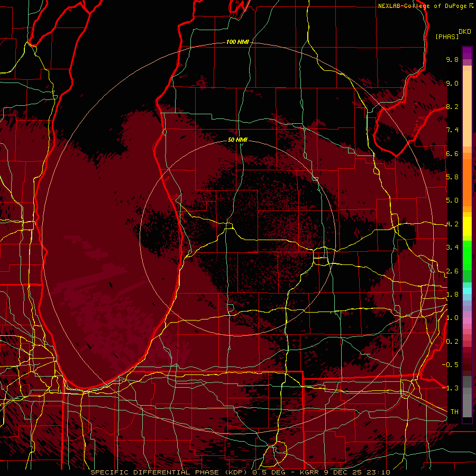
Task: Pick the yellow segment of the color bar
Action: 467,226
